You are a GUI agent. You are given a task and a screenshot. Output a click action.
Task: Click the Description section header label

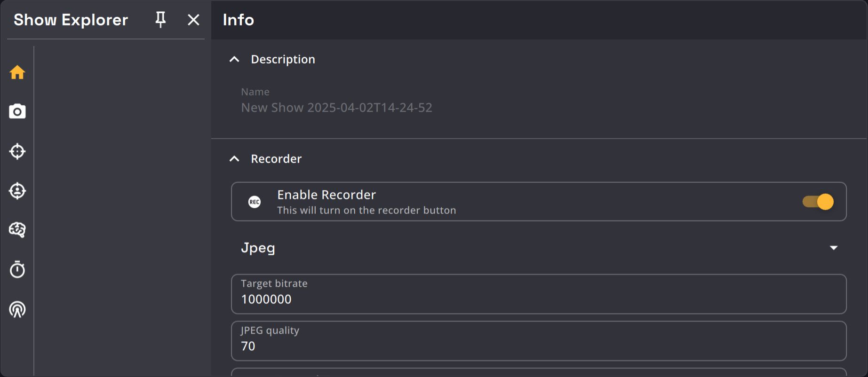[283, 59]
